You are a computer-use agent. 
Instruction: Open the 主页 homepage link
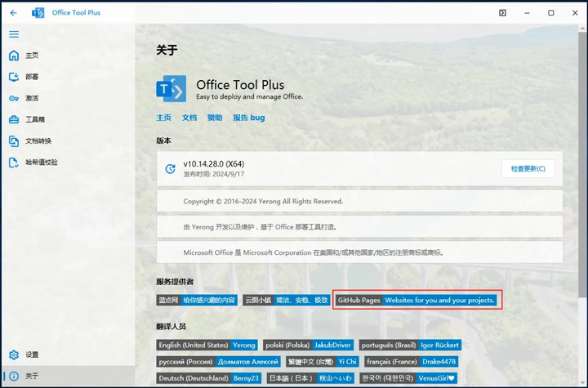163,118
